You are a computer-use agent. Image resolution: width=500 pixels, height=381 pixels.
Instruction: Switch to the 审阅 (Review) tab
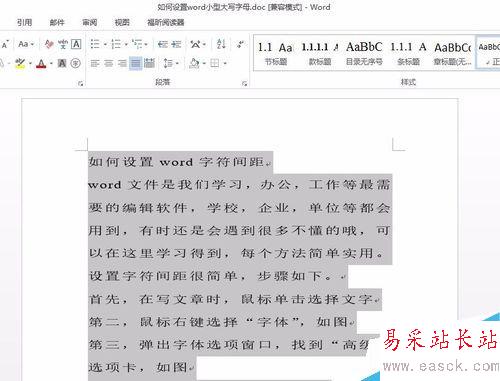(x=89, y=22)
